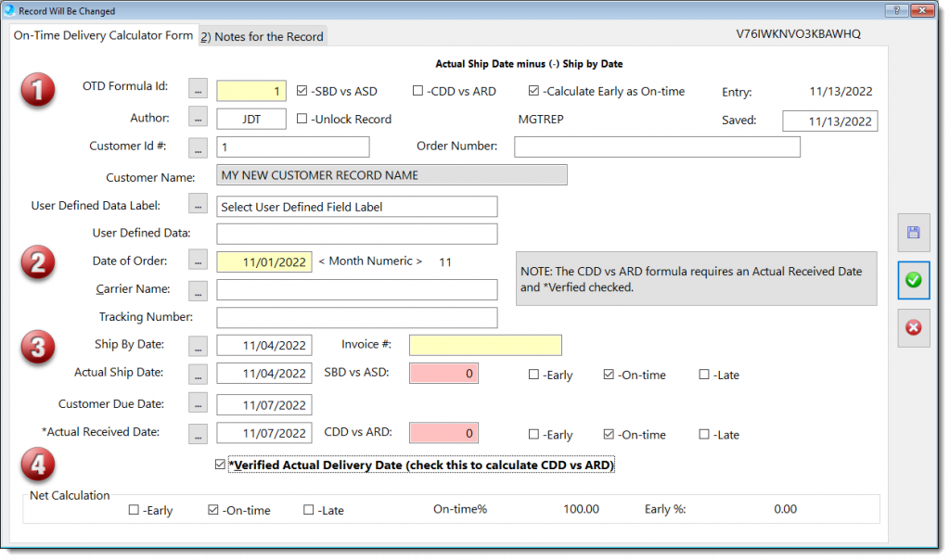The image size is (950, 560).
Task: Click the Saved date field 11/13/2022
Action: coord(830,121)
